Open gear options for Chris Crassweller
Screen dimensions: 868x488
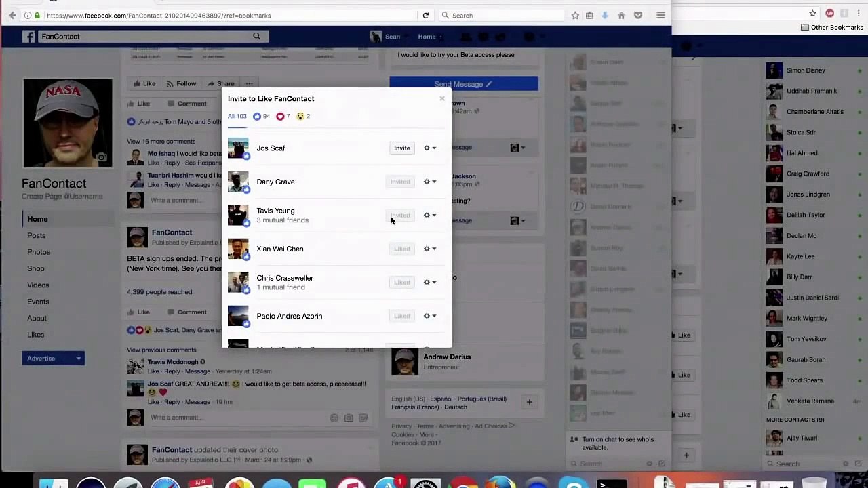430,283
